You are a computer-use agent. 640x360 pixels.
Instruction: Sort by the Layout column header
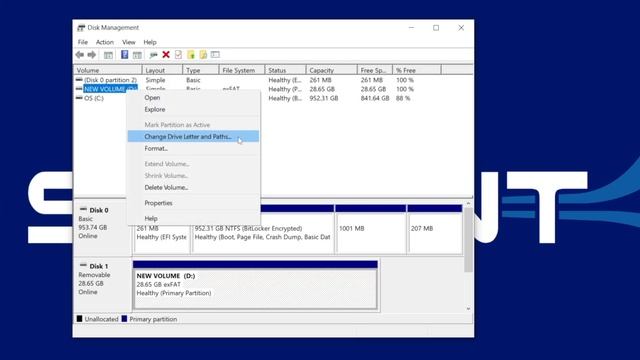pos(162,70)
